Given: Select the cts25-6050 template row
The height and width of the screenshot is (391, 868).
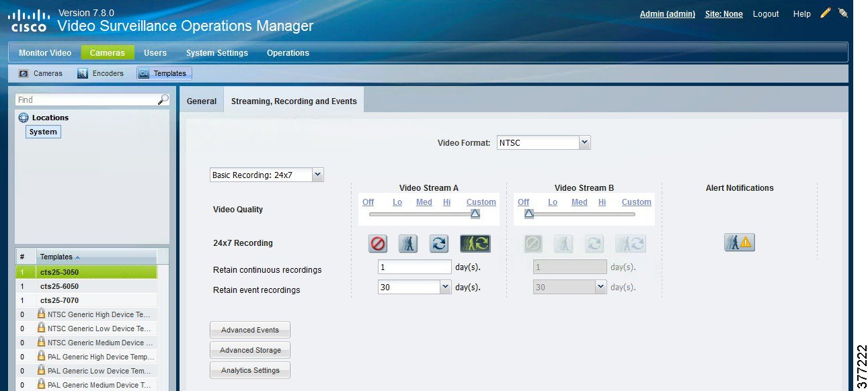Looking at the screenshot, I should 59,286.
